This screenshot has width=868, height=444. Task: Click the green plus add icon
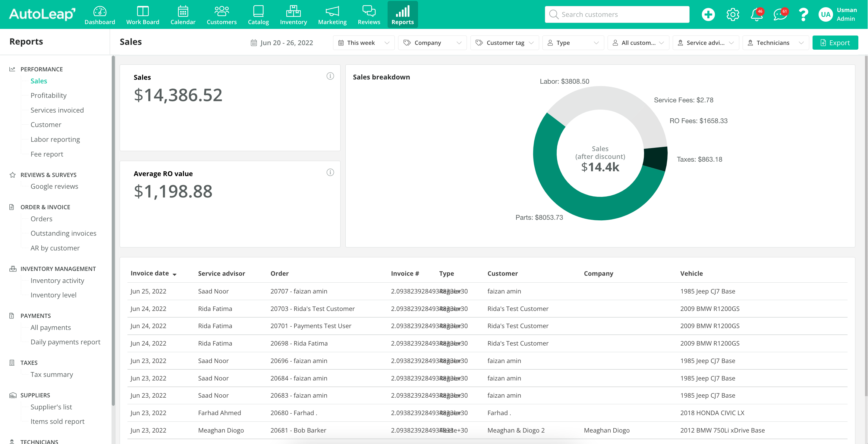coord(708,14)
